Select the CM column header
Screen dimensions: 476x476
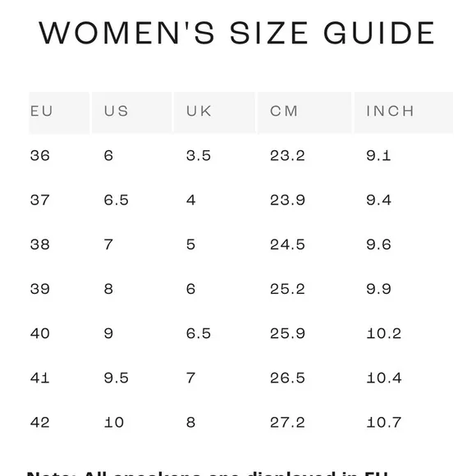[304, 112]
